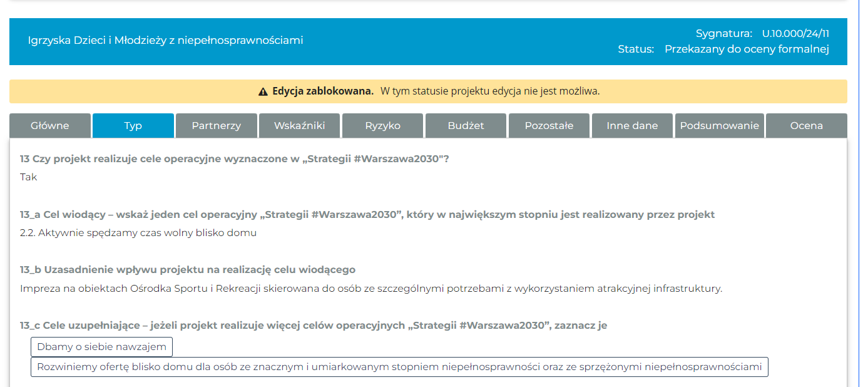Screen dimensions: 868x387
Task: View the Podsumowanie tab
Action: [x=720, y=125]
